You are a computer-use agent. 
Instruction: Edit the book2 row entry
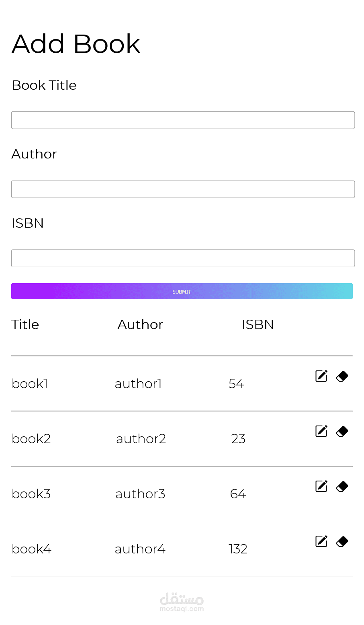pyautogui.click(x=321, y=431)
